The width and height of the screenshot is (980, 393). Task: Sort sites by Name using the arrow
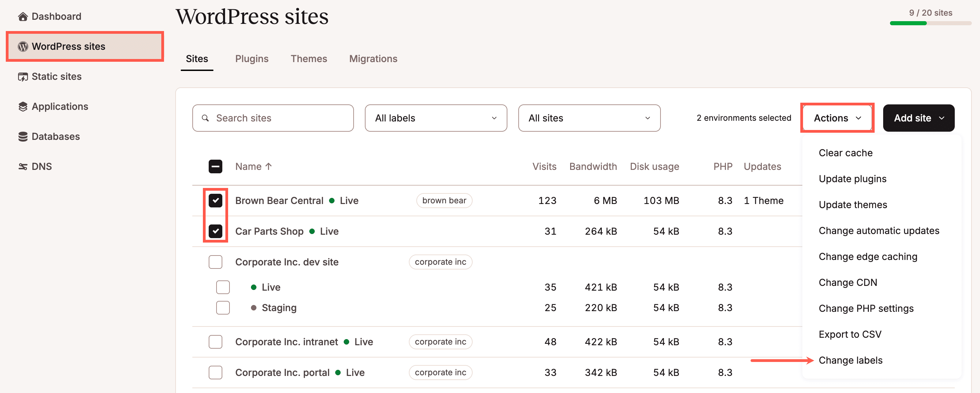tap(269, 166)
